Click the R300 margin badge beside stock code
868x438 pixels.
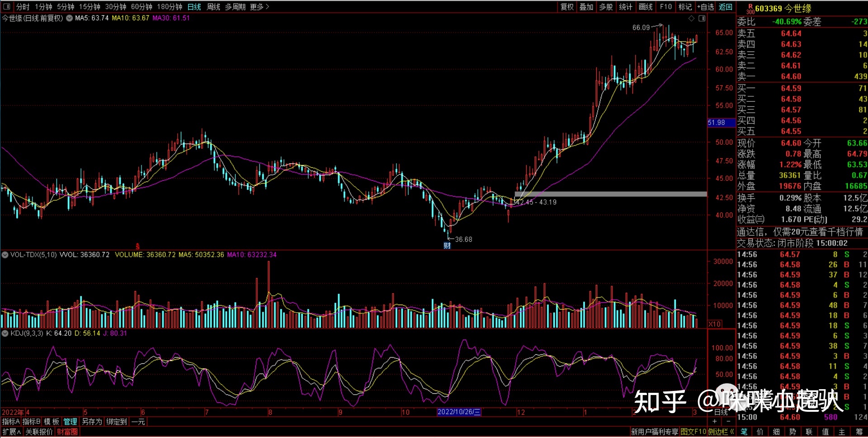750,9
